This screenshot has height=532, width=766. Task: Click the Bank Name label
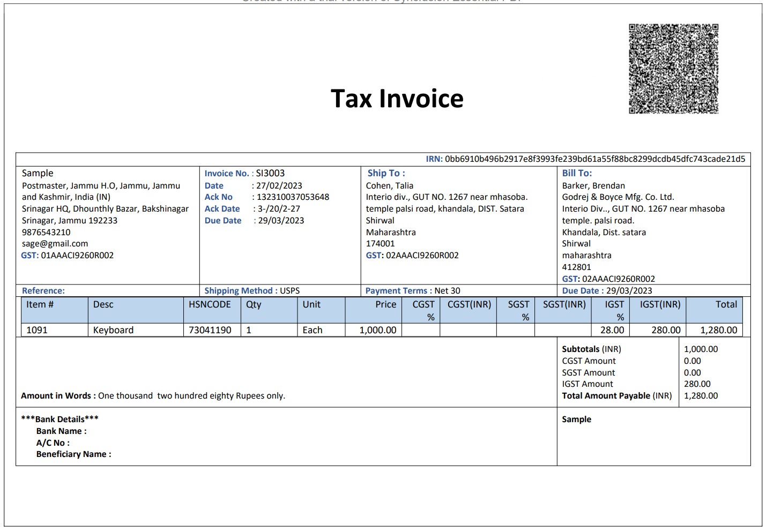coord(61,431)
